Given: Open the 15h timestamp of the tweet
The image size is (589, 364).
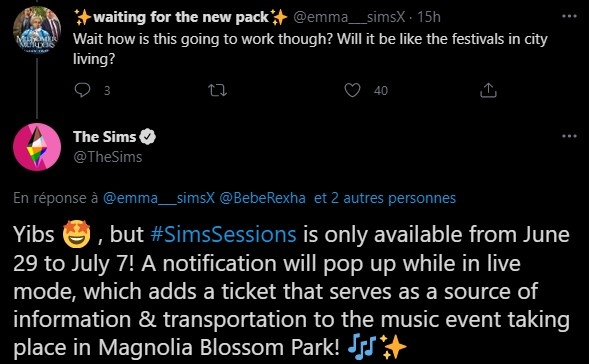Looking at the screenshot, I should [x=429, y=17].
